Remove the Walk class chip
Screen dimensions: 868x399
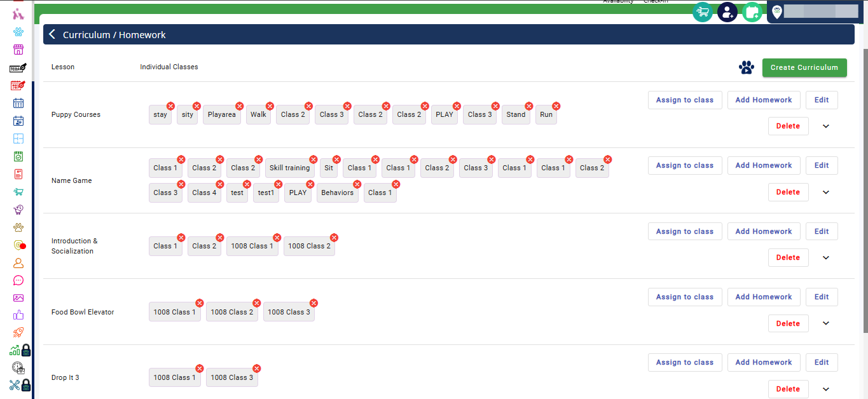point(270,106)
